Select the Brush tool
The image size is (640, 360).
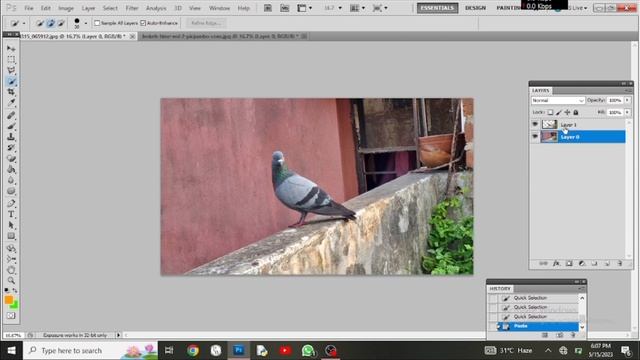click(11, 126)
